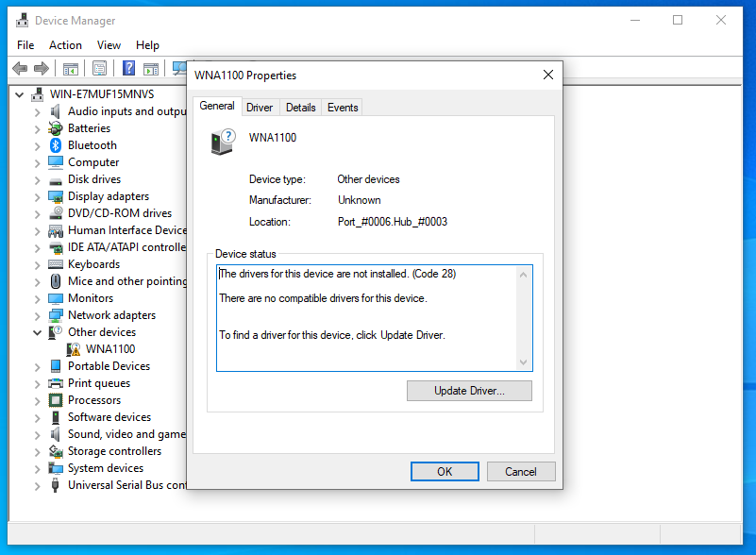This screenshot has height=555, width=756.
Task: Expand the Processors chevron
Action: pos(37,401)
